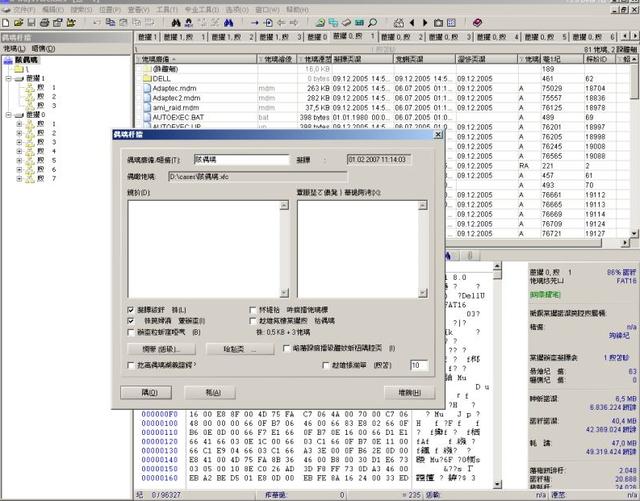The image size is (640, 501).
Task: Tick the checkbox right of the two dialog buttons
Action: (x=286, y=348)
